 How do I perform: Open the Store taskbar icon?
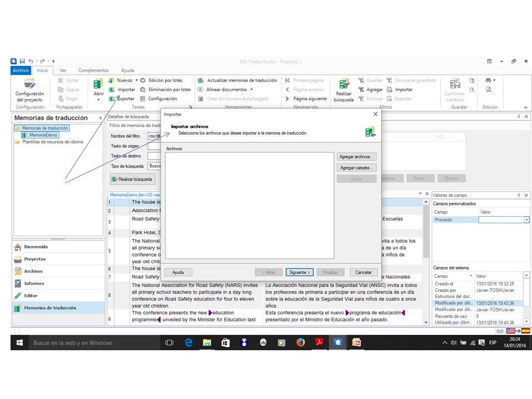pyautogui.click(x=226, y=342)
